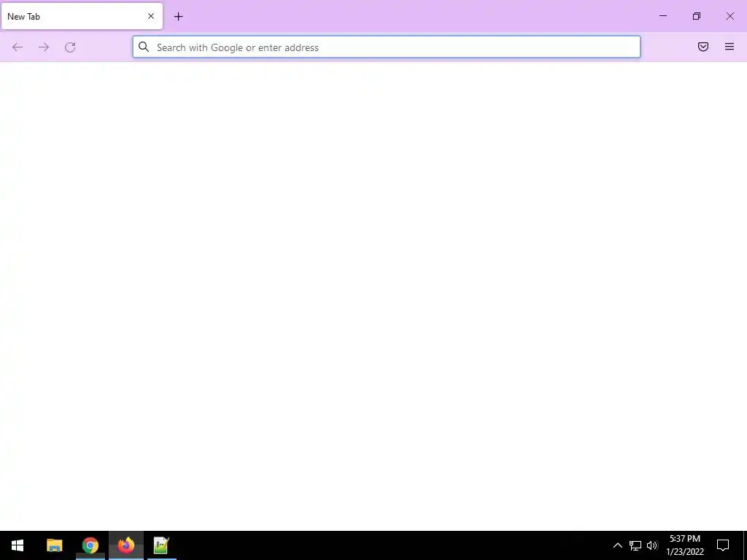Close the Firefox window
The width and height of the screenshot is (747, 560).
(x=729, y=16)
